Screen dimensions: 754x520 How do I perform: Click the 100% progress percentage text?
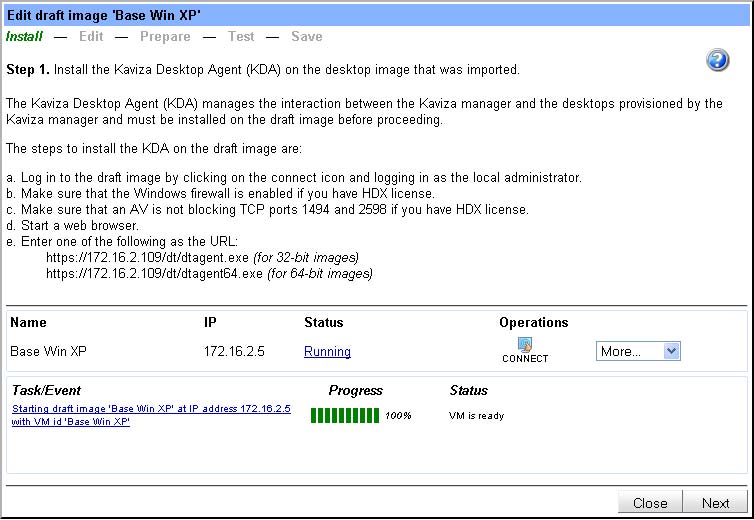tap(398, 416)
